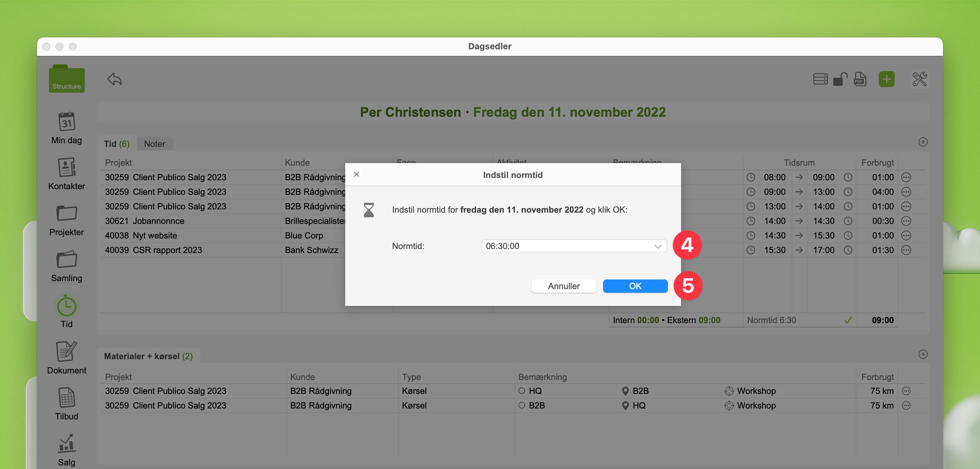Image resolution: width=980 pixels, height=469 pixels.
Task: Click the back arrow icon
Action: point(114,79)
